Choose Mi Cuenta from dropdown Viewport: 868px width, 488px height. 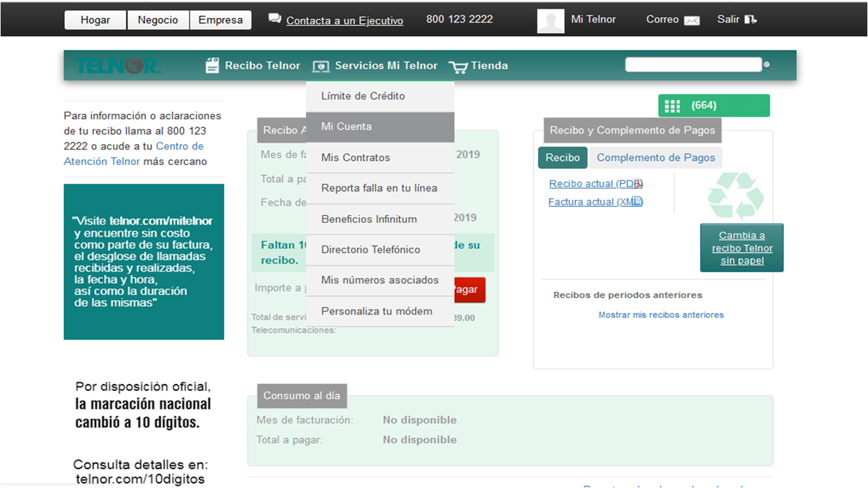coord(380,127)
